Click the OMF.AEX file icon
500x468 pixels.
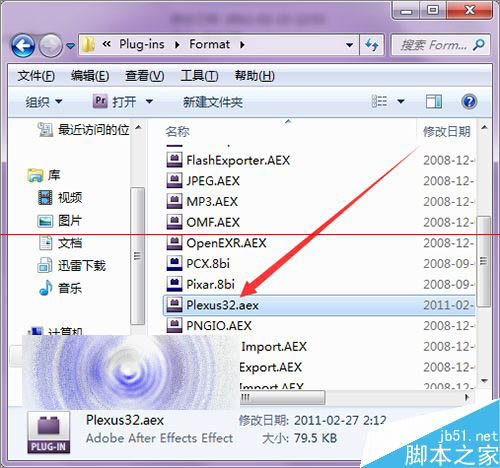[x=174, y=222]
